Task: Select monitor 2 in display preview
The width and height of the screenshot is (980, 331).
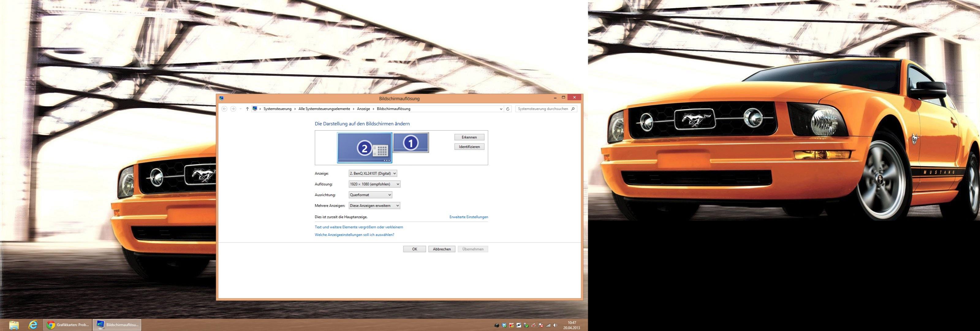Action: 364,148
